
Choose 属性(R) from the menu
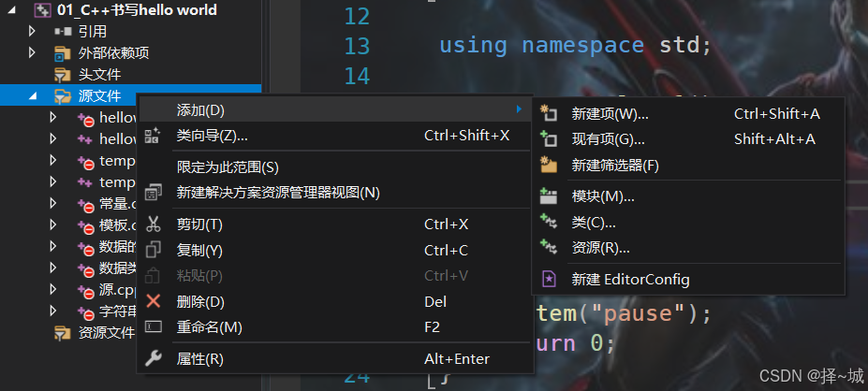coord(334,359)
